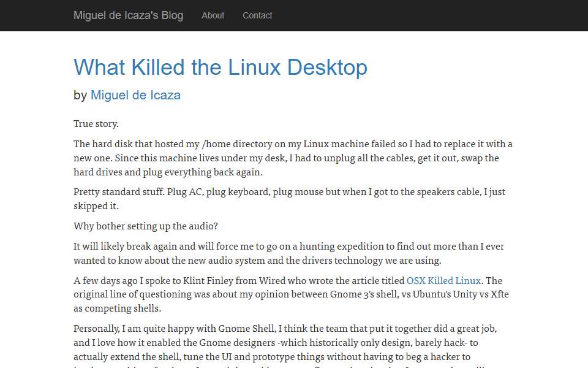Image resolution: width=588 pixels, height=368 pixels.
Task: Click the paragraph starting 'Pretty standard stuff'
Action: [x=289, y=199]
